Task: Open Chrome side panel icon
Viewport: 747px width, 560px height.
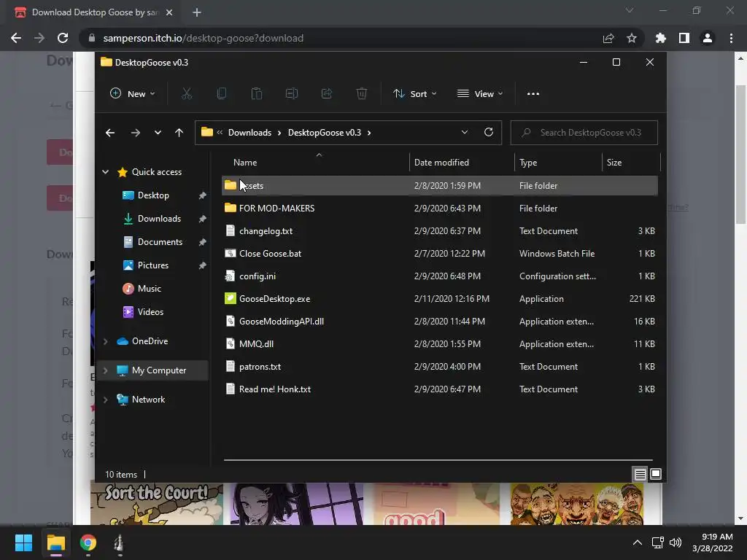Action: (684, 38)
